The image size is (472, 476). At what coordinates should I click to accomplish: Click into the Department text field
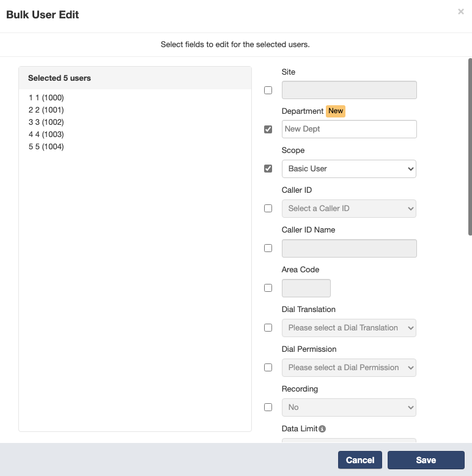click(x=349, y=129)
